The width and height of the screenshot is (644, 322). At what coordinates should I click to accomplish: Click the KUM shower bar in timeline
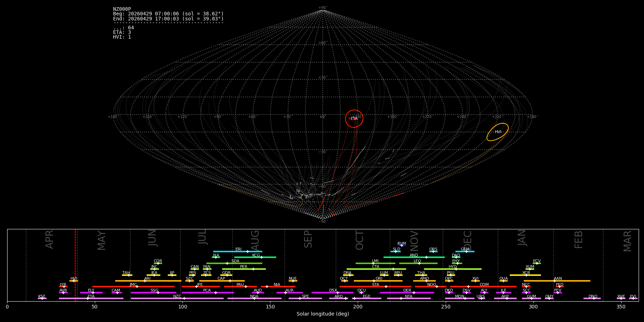tap(402, 245)
